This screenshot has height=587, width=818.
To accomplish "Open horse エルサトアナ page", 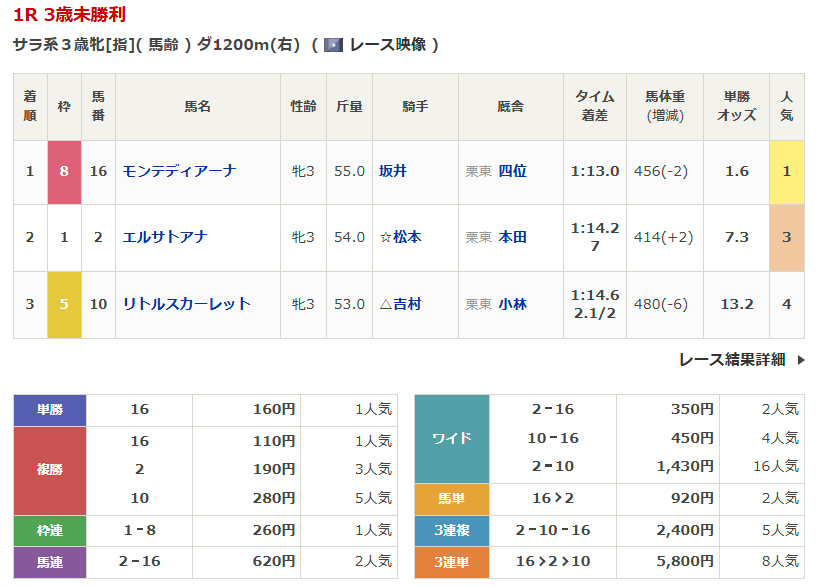I will click(x=165, y=237).
